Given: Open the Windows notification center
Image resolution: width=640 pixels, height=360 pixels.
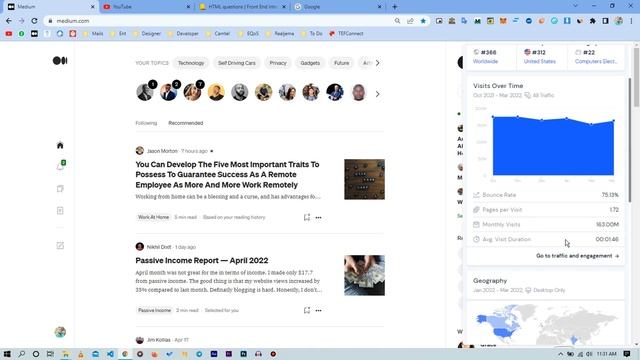Looking at the screenshot, I should pos(627,354).
